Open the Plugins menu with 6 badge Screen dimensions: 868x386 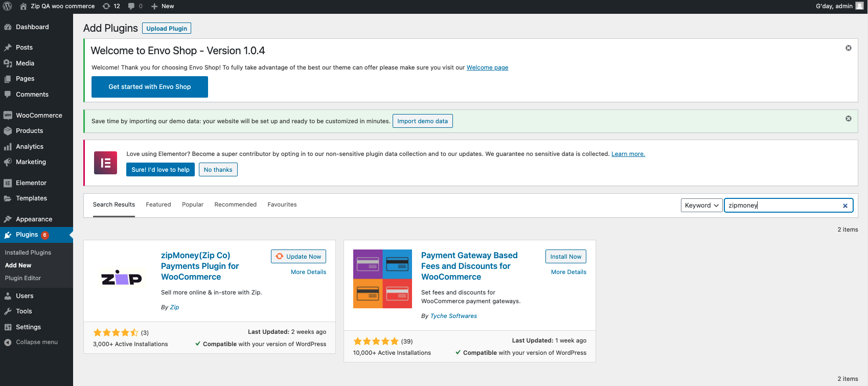tap(36, 235)
